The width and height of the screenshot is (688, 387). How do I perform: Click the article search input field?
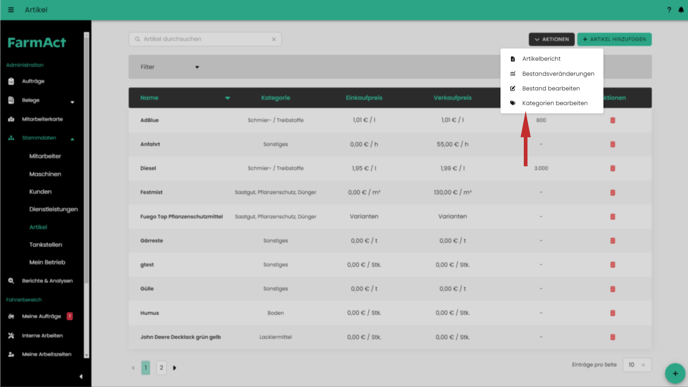(x=205, y=39)
